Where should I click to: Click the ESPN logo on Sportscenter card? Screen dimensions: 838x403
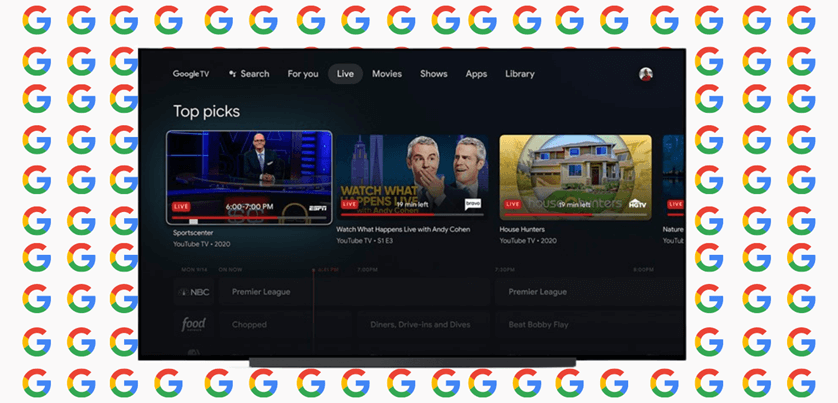[x=317, y=207]
